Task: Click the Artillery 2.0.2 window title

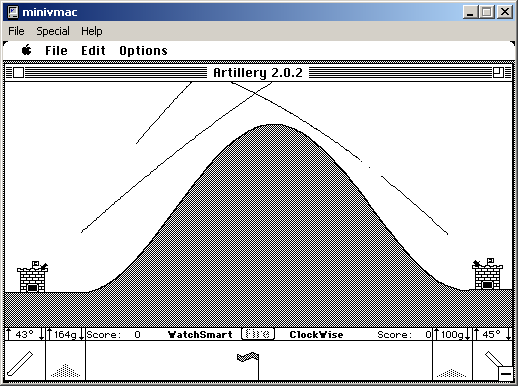Action: (258, 72)
